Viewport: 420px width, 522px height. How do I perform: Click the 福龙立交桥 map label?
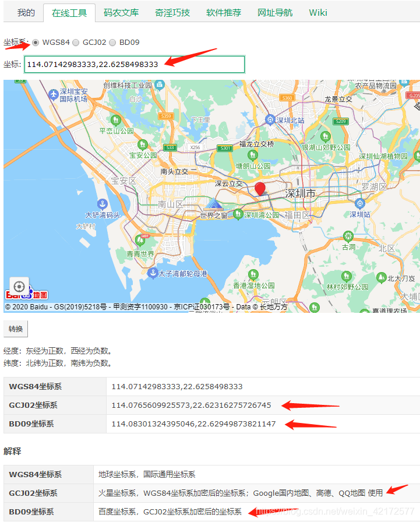point(256,144)
